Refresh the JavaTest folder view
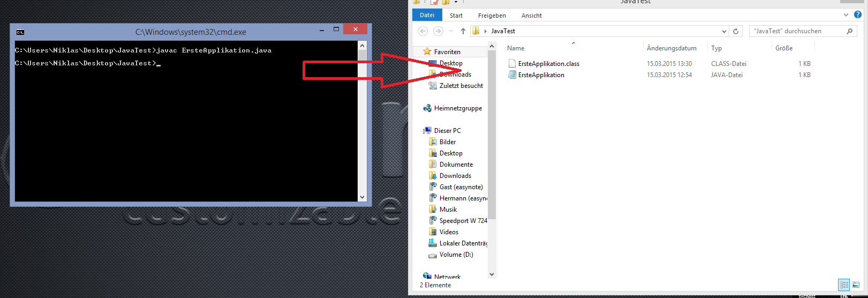Viewport: 868px width, 298px height. 736,31
